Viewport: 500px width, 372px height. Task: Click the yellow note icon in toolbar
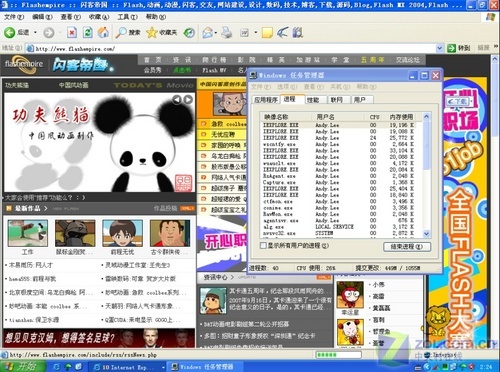267,33
